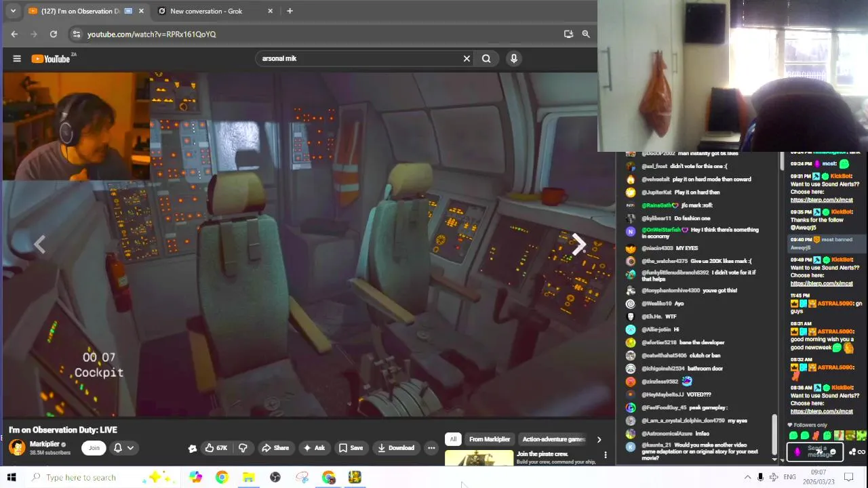Click the Ask button
868x488 pixels.
pos(314,448)
